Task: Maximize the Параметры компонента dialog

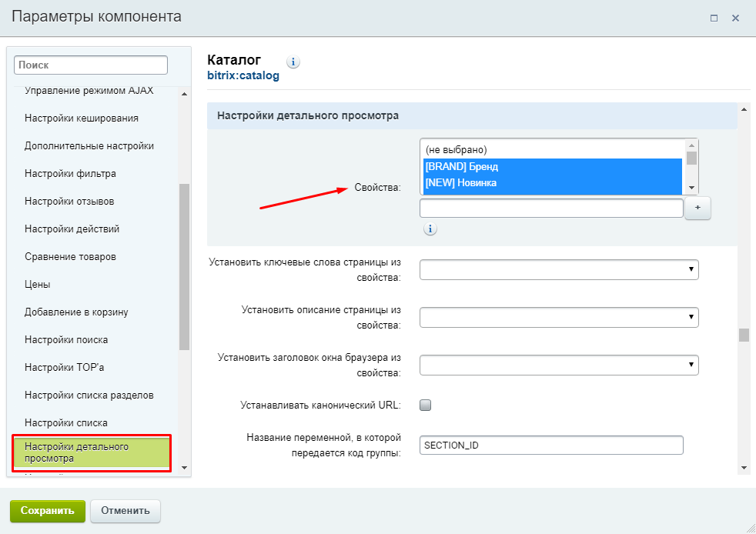Action: [714, 18]
